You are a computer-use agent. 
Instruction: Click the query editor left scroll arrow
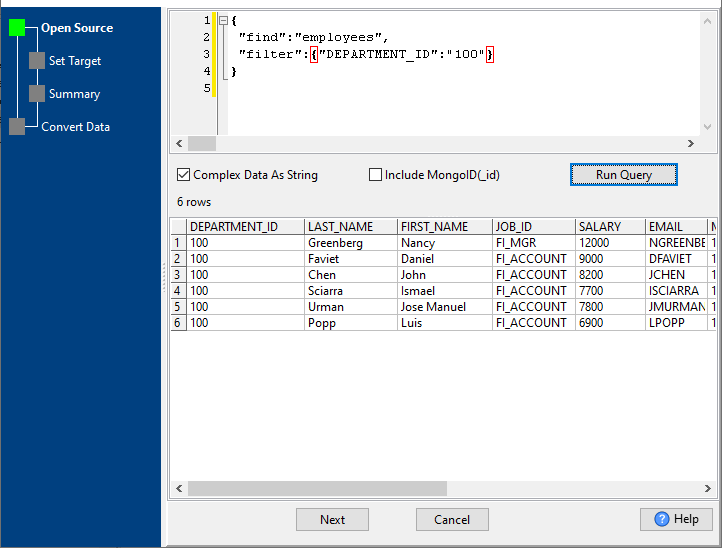pyautogui.click(x=179, y=144)
